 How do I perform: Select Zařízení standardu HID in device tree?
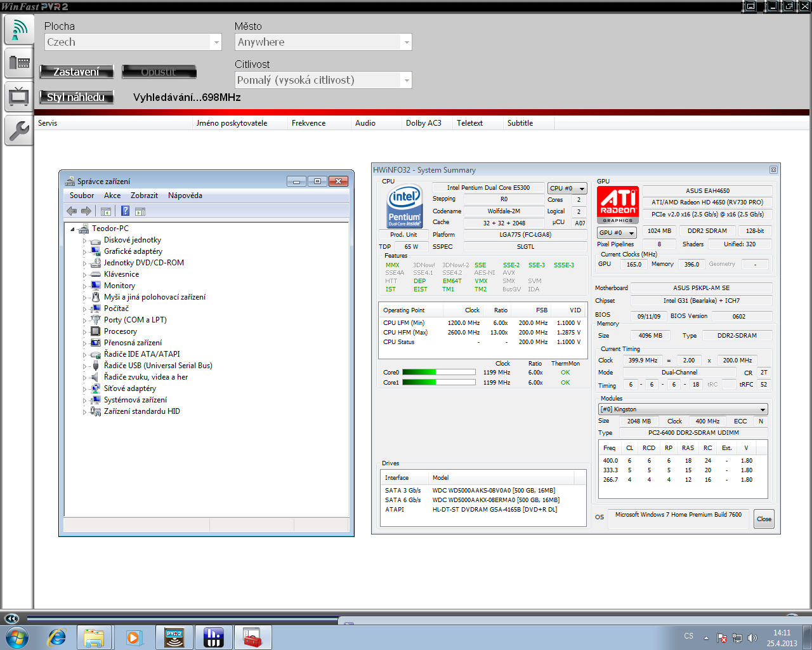(x=142, y=411)
